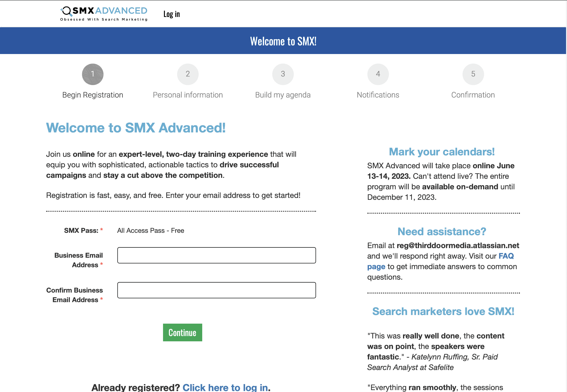Select step 4 Notifications circle
567x392 pixels.
click(x=378, y=74)
